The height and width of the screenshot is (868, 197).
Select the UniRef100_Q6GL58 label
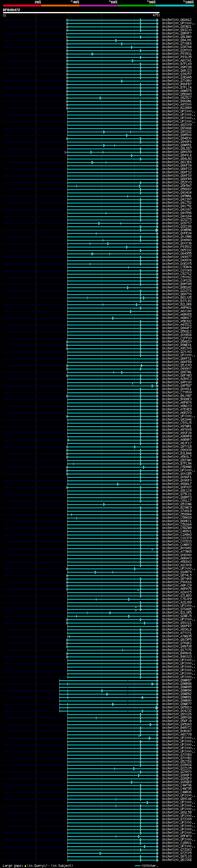tap(177, 812)
